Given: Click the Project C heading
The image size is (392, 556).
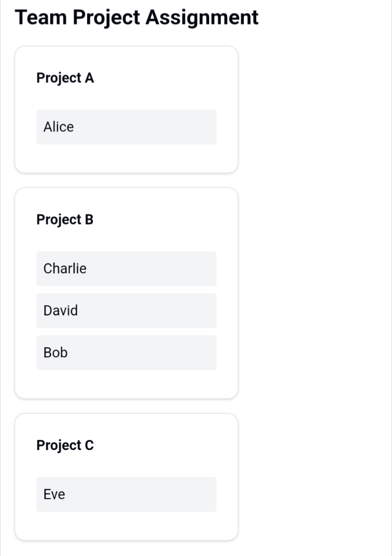Looking at the screenshot, I should (65, 445).
